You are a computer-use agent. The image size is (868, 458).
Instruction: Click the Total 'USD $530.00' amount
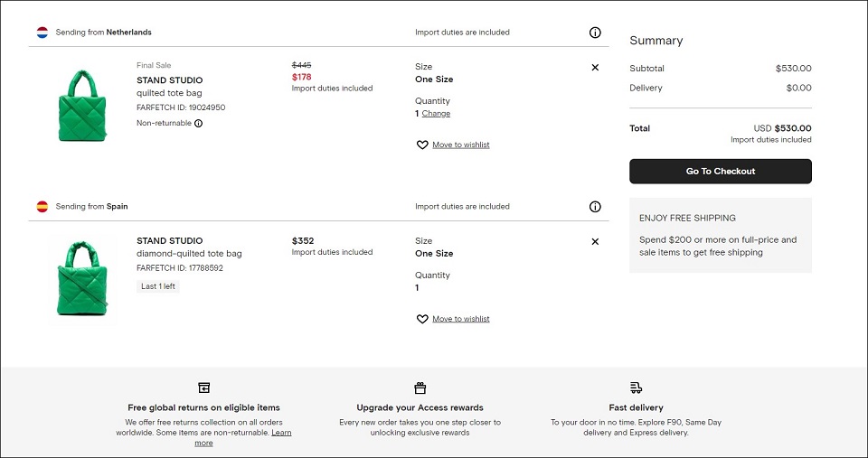pos(782,128)
